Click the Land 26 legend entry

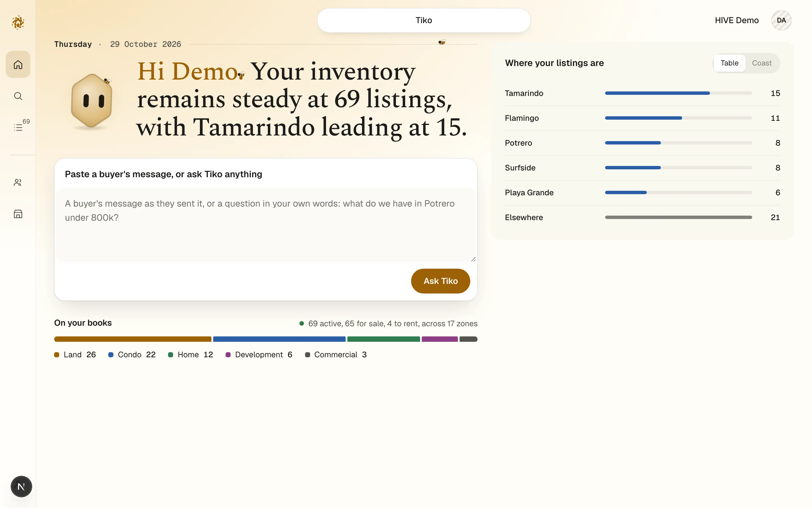pos(75,355)
